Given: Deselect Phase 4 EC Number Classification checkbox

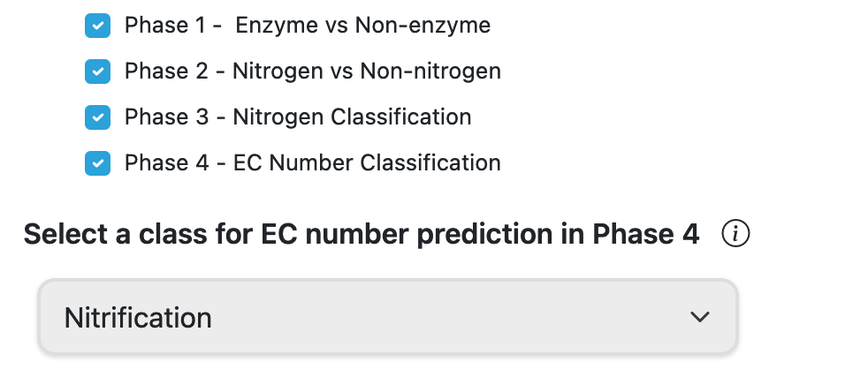Looking at the screenshot, I should coord(97,163).
